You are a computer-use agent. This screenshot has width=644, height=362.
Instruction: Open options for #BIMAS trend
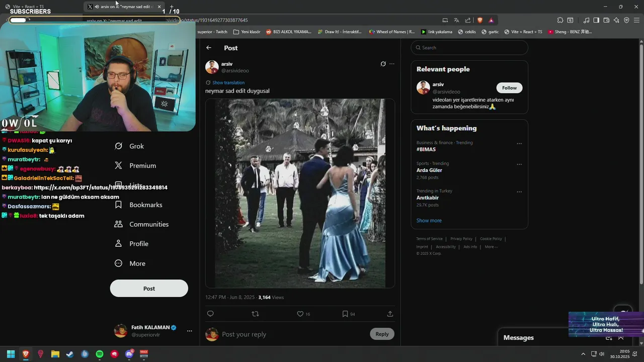pyautogui.click(x=519, y=144)
